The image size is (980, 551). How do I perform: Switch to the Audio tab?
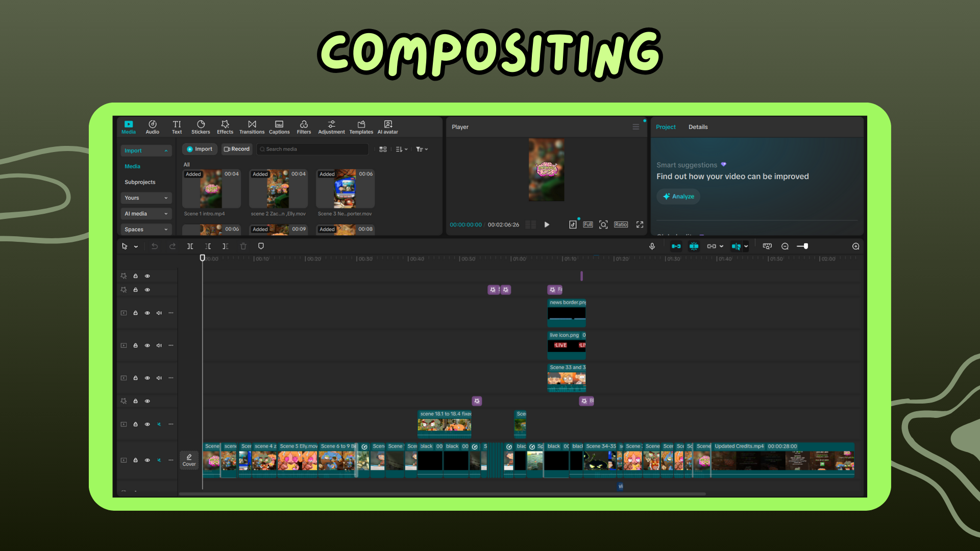coord(152,127)
